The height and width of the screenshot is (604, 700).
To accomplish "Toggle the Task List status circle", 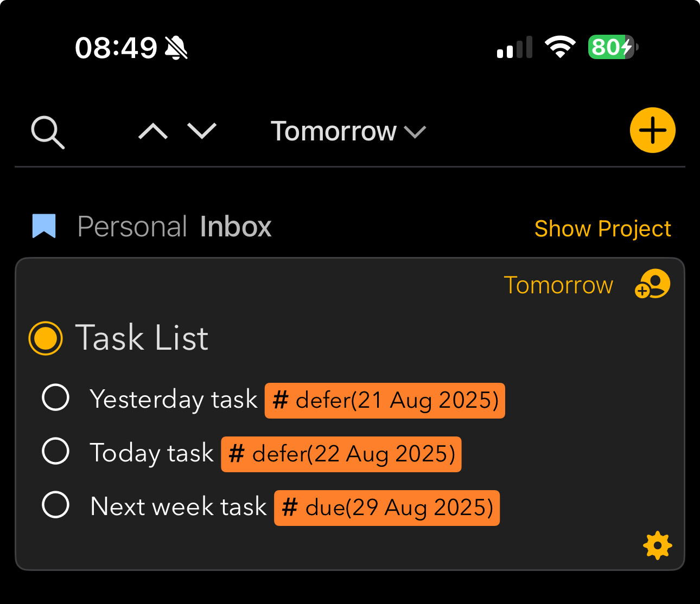I will [x=46, y=338].
